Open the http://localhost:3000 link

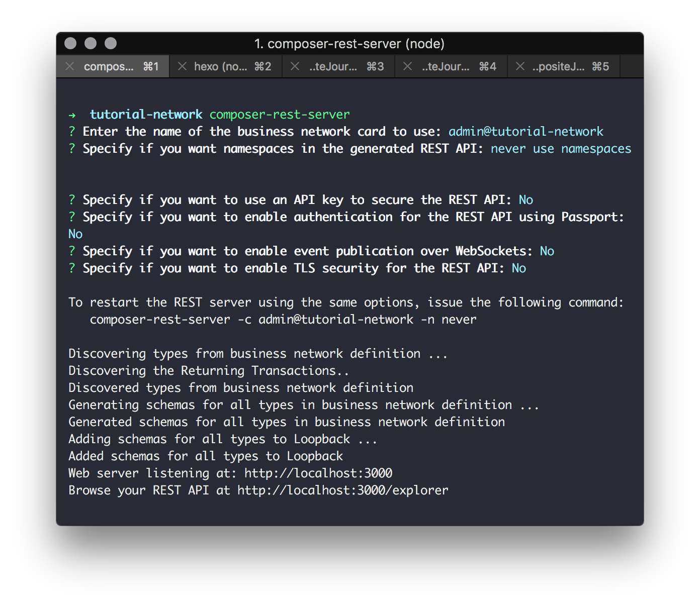(318, 473)
